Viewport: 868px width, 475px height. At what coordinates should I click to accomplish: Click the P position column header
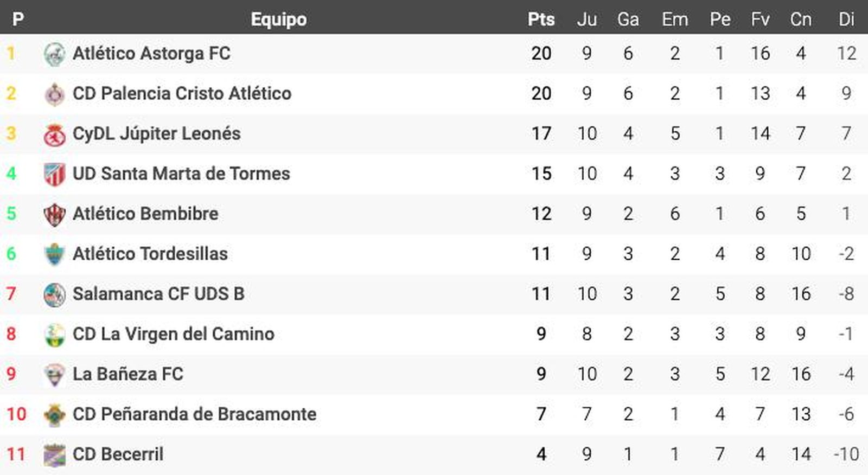(x=18, y=20)
